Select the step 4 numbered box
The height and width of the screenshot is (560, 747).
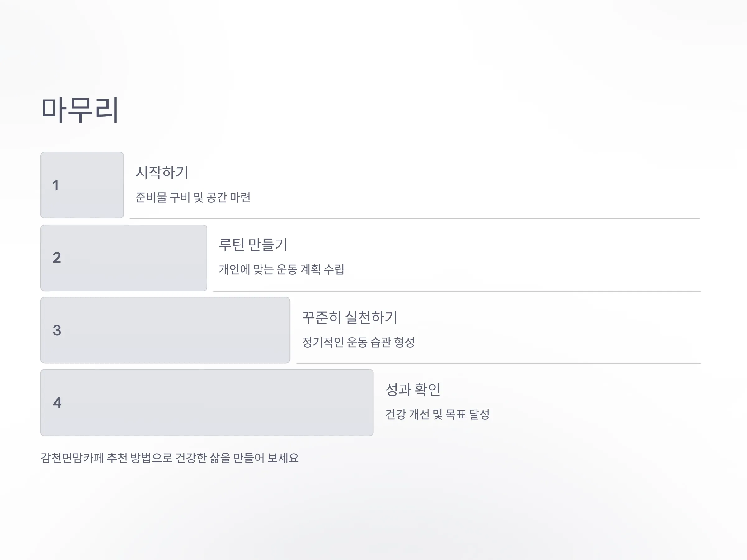(207, 402)
